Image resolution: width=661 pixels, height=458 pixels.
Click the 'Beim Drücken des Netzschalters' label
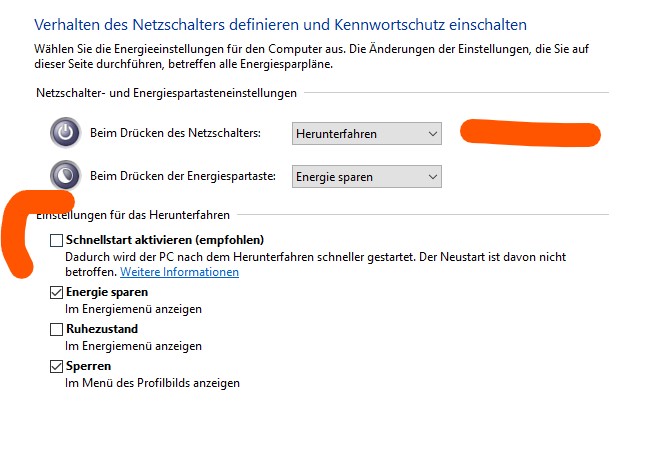(x=175, y=133)
